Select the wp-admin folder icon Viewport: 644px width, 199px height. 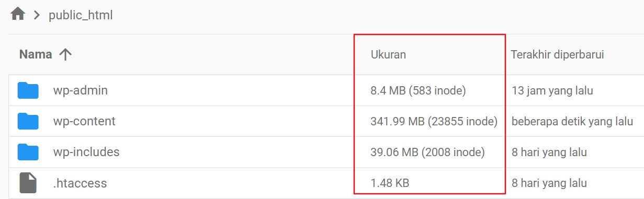28,90
